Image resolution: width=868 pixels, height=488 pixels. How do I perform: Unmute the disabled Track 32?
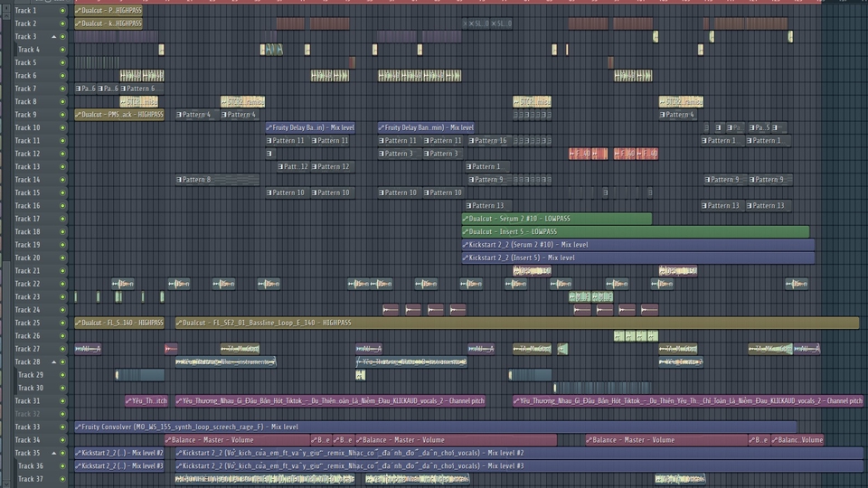(x=62, y=414)
